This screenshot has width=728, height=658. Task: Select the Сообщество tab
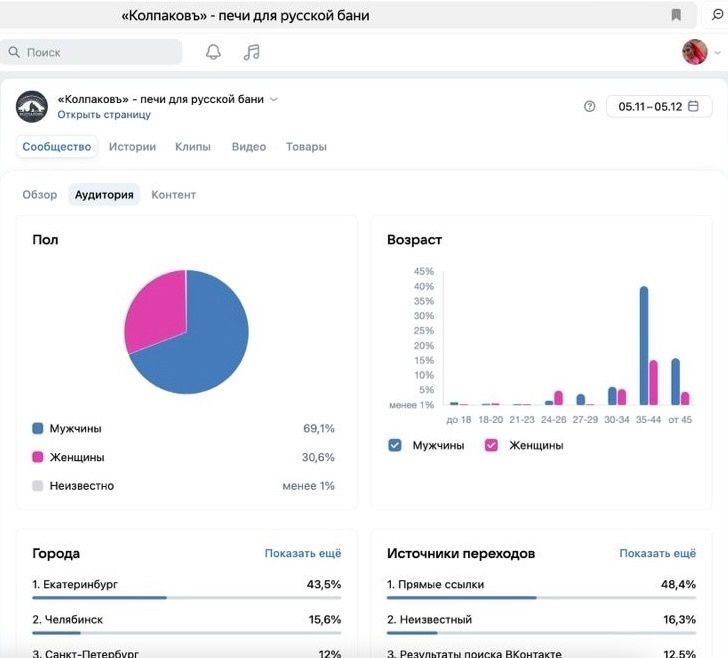pos(57,147)
